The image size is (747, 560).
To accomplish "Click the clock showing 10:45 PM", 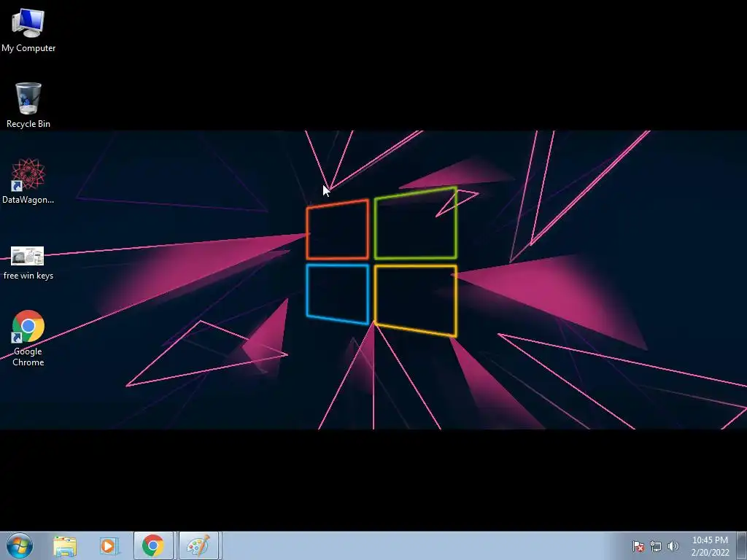I will (x=710, y=540).
